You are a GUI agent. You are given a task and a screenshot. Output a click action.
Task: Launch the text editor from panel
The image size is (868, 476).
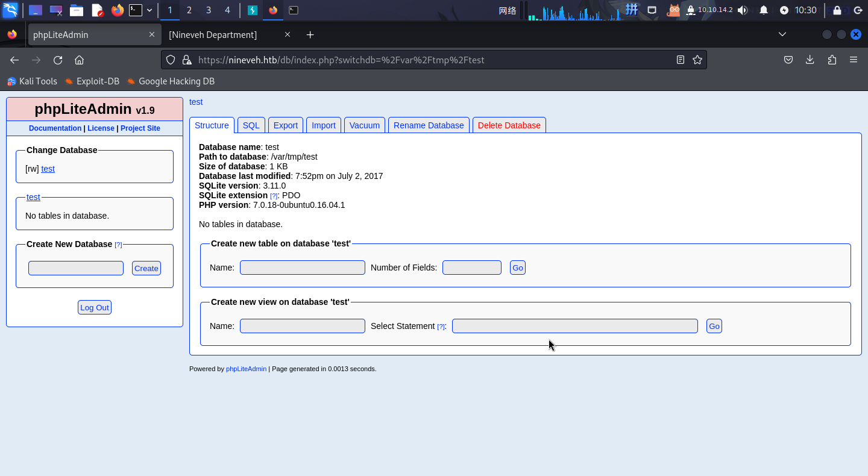click(x=97, y=10)
